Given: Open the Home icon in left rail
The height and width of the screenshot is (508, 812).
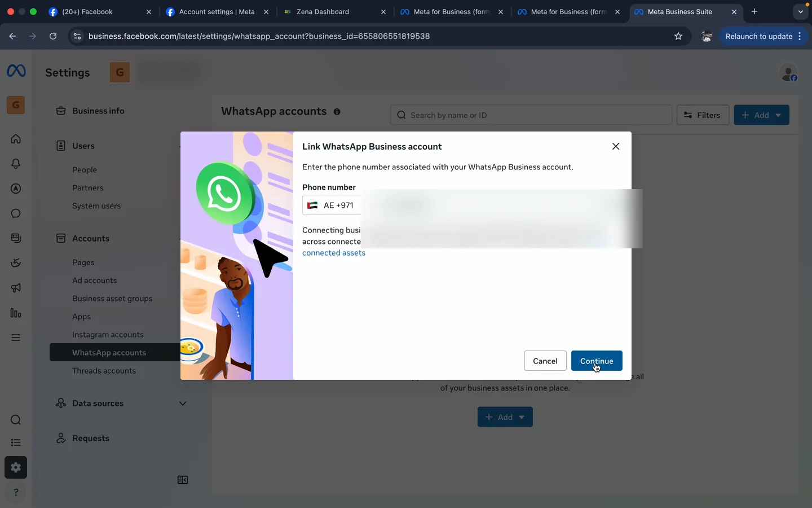Looking at the screenshot, I should click(x=16, y=139).
